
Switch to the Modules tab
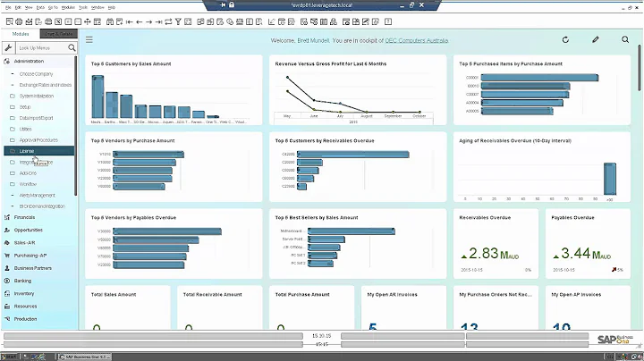point(21,34)
